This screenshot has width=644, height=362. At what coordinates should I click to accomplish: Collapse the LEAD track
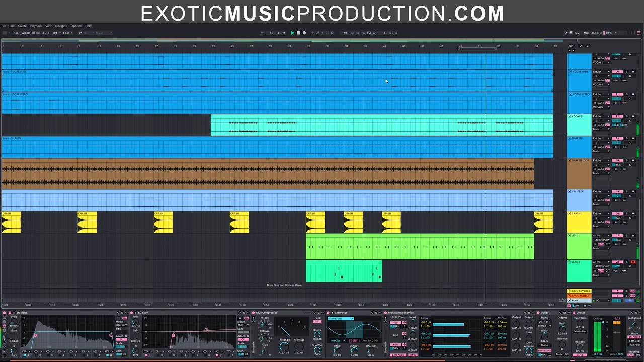[570, 235]
